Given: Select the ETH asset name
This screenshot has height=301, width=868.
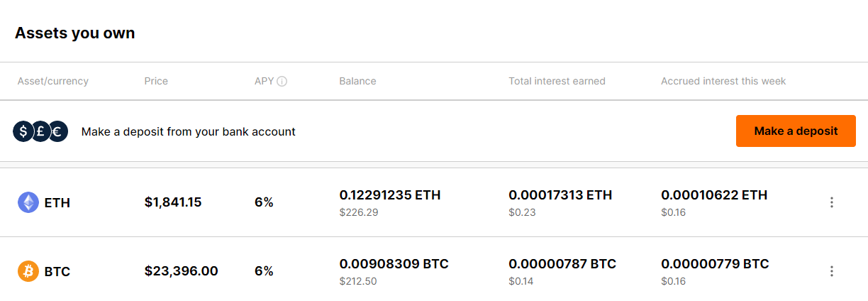Looking at the screenshot, I should (57, 203).
